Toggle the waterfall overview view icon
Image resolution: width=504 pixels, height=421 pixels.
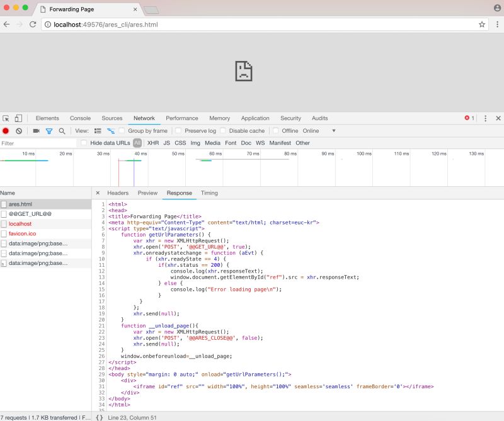click(x=111, y=131)
